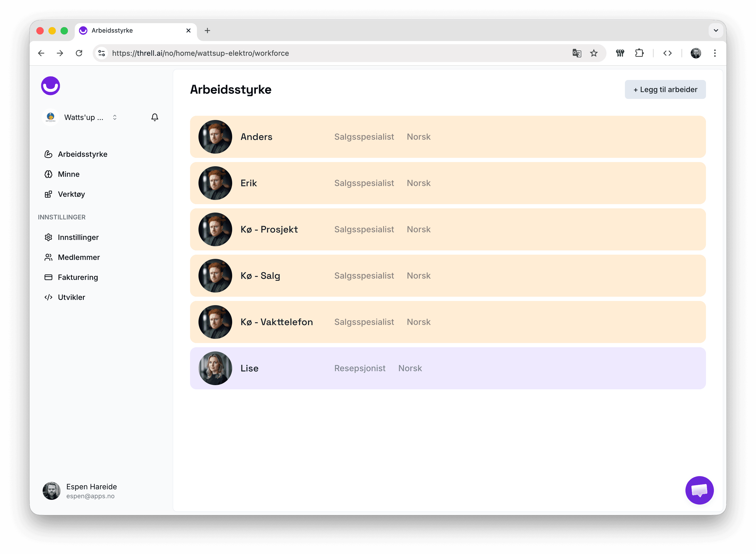Screen dimensions: 756x554
Task: Select the Kø - Vakttelefon worker row
Action: tap(447, 322)
